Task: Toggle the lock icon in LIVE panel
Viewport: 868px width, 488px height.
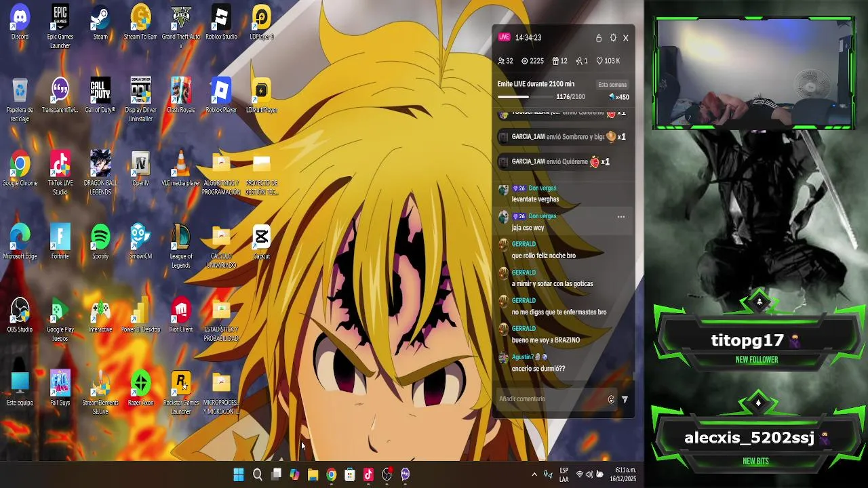Action: coord(599,38)
